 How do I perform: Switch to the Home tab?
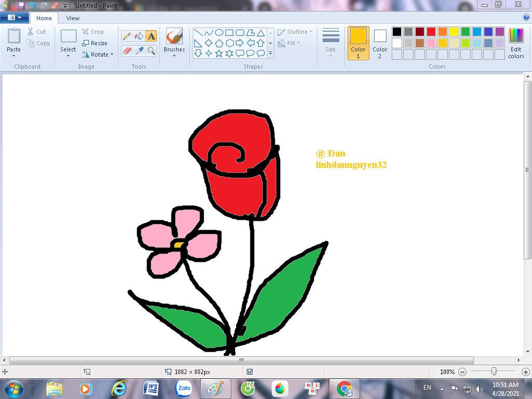44,18
